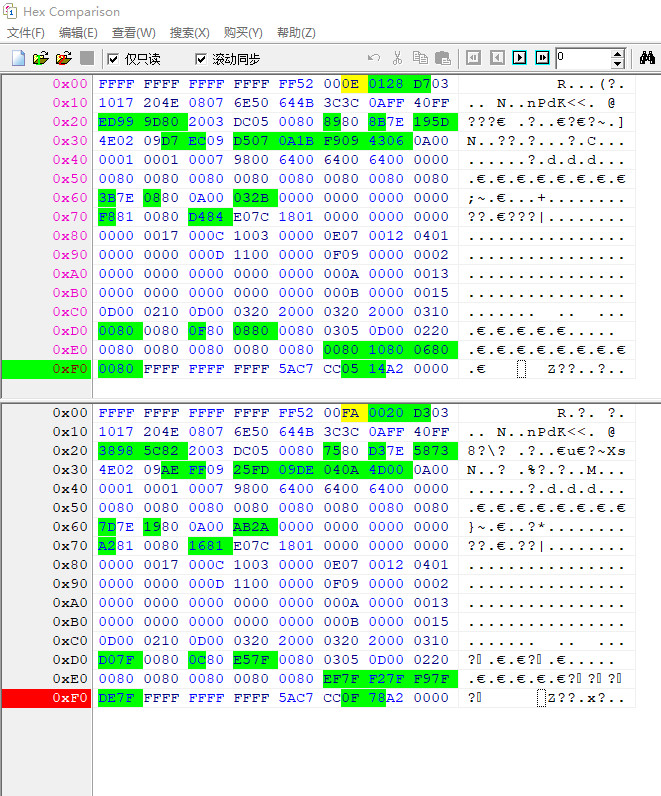Click the new blank file icon
The width and height of the screenshot is (661, 796).
coord(18,58)
